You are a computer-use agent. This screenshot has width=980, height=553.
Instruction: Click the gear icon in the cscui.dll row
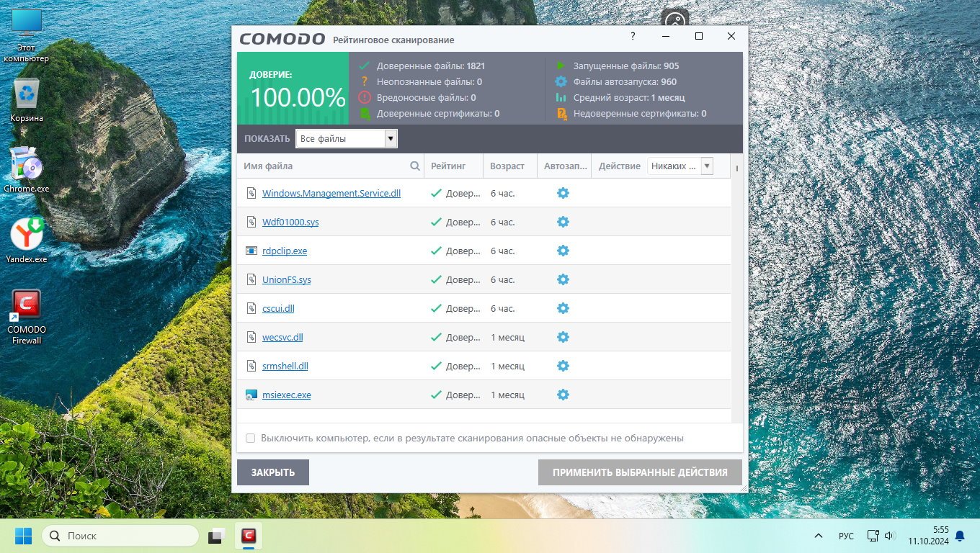tap(563, 308)
